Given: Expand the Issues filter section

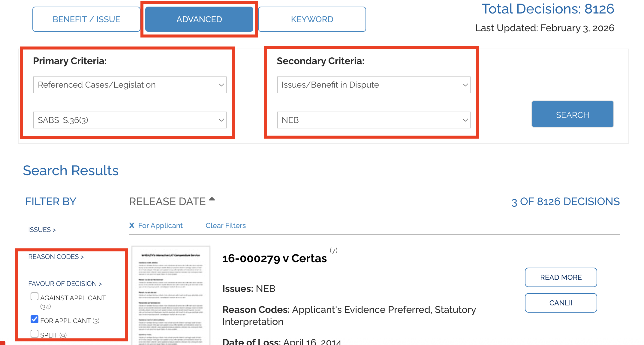Looking at the screenshot, I should coord(42,230).
